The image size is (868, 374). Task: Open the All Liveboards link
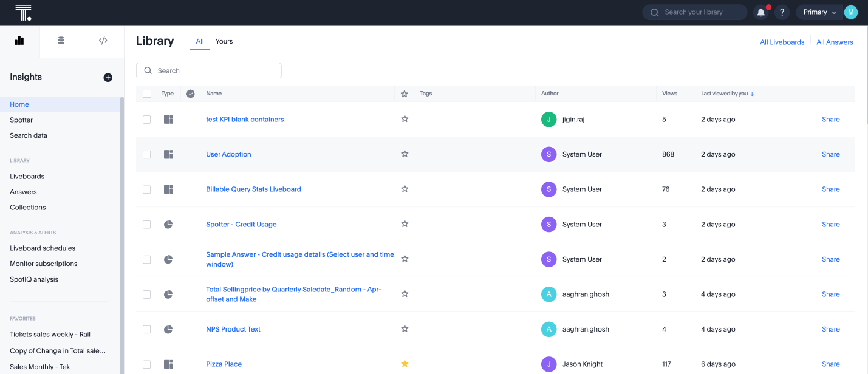pos(782,42)
